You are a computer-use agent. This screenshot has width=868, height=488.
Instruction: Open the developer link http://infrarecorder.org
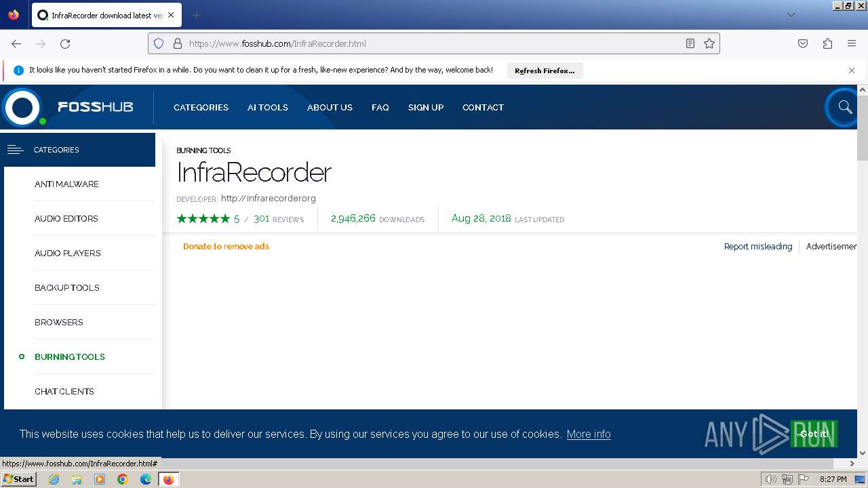[269, 199]
